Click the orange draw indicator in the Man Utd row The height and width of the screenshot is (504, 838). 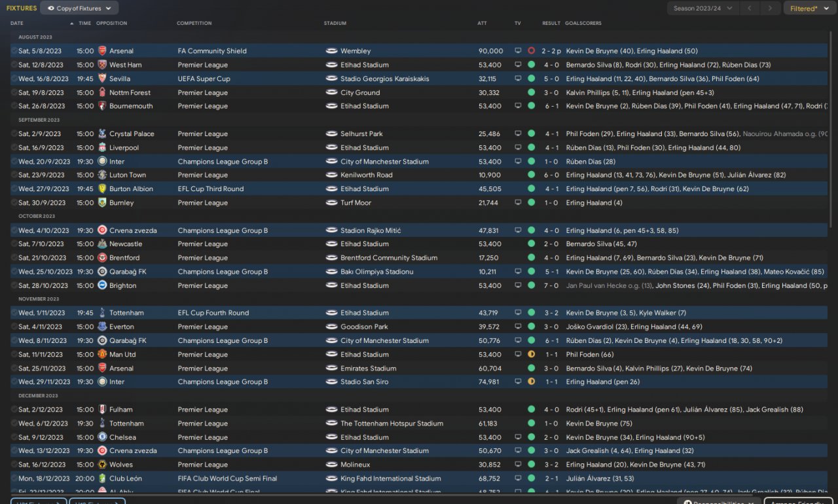point(531,355)
